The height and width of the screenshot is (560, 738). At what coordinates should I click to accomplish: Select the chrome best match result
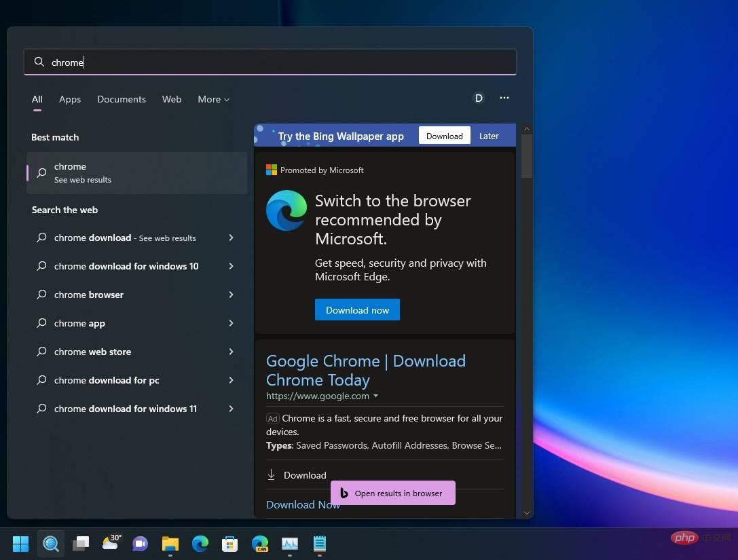[136, 172]
